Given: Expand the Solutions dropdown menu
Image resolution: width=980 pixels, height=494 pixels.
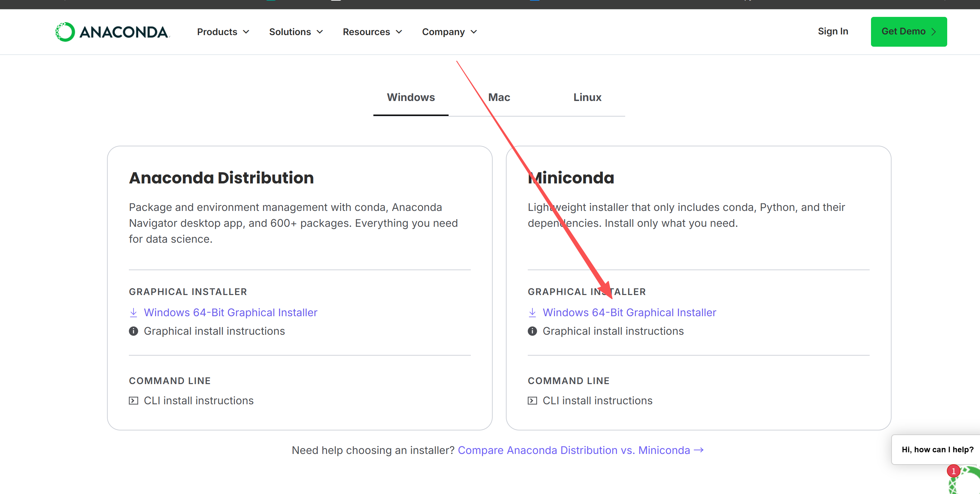Looking at the screenshot, I should [296, 32].
